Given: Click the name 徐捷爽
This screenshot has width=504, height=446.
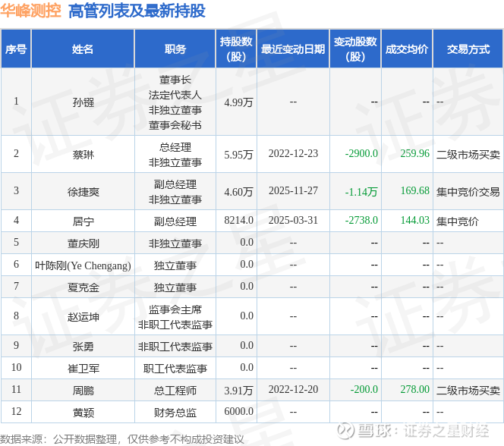Looking at the screenshot, I should 83,192.
